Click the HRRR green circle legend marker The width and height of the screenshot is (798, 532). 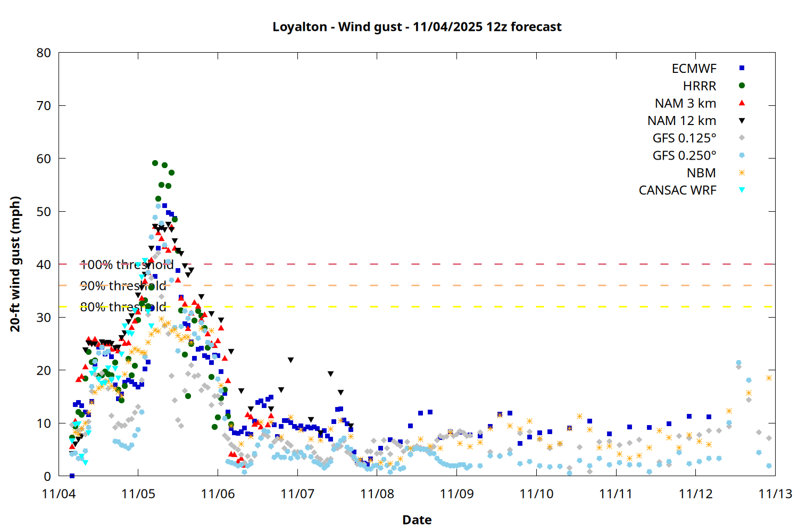point(742,86)
